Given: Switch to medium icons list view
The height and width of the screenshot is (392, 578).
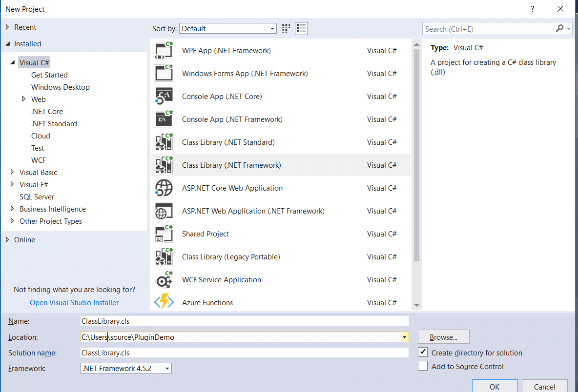Looking at the screenshot, I should (301, 29).
